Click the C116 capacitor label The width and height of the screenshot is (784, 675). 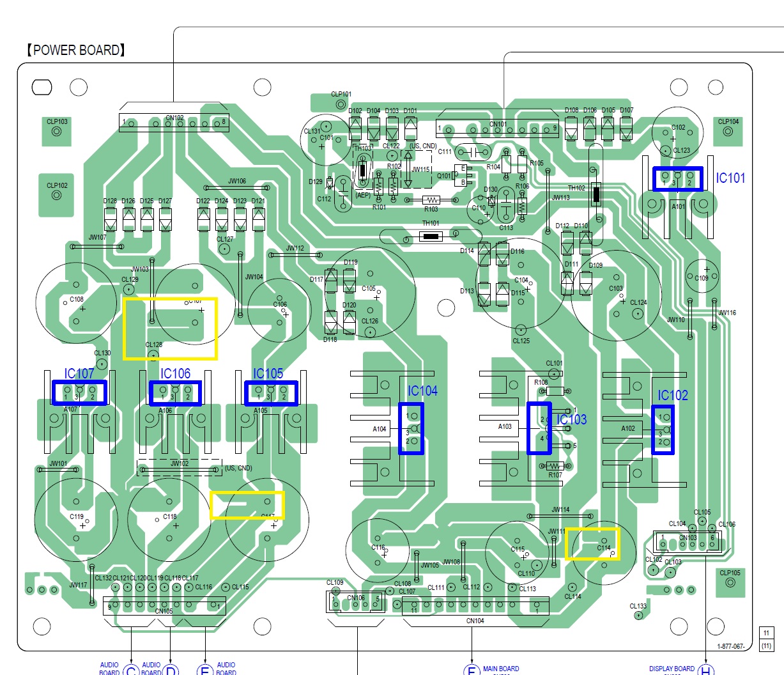(378, 548)
